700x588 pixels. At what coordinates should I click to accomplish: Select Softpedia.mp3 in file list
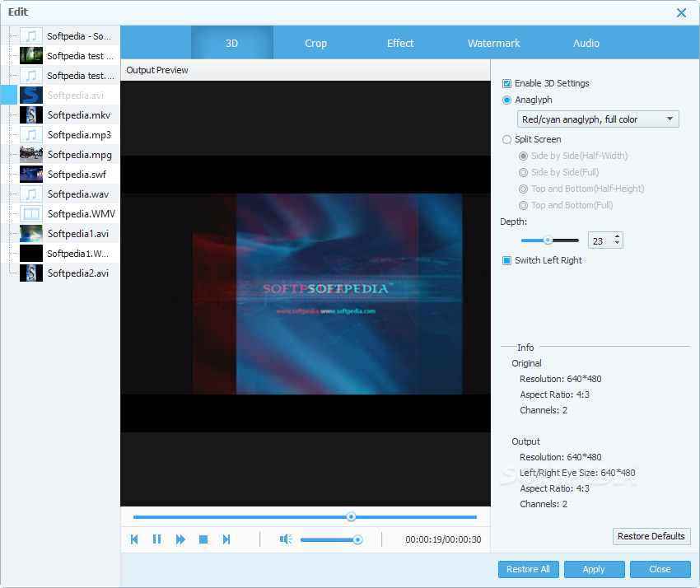pos(79,135)
